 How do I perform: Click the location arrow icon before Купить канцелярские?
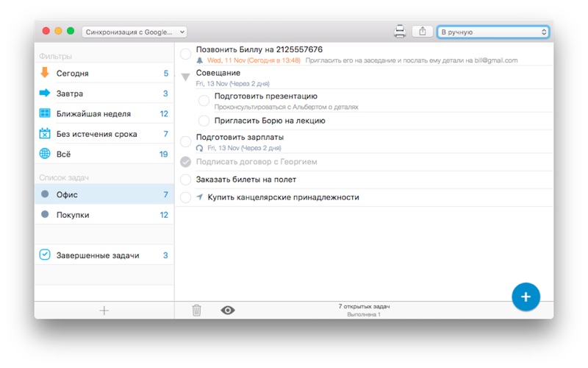pos(200,197)
